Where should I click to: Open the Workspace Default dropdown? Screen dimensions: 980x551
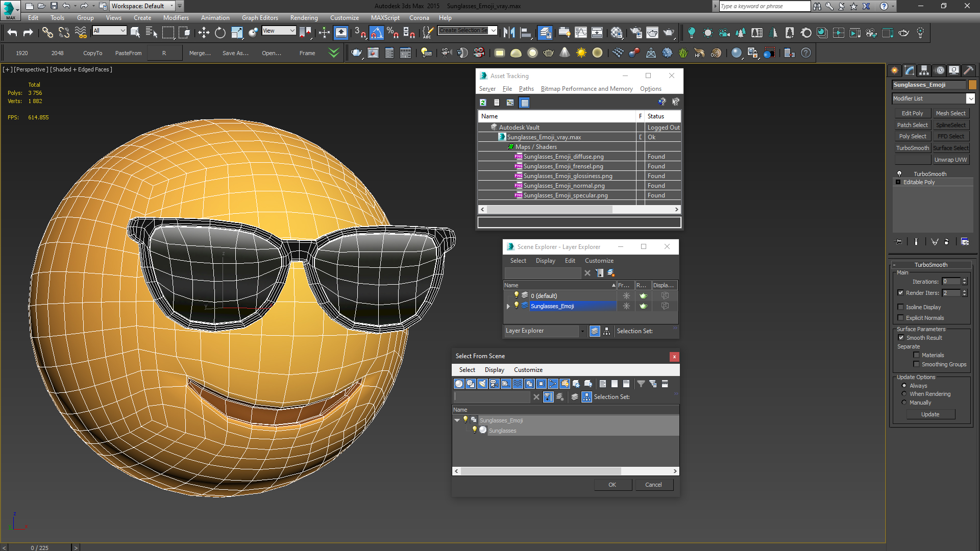pyautogui.click(x=171, y=6)
